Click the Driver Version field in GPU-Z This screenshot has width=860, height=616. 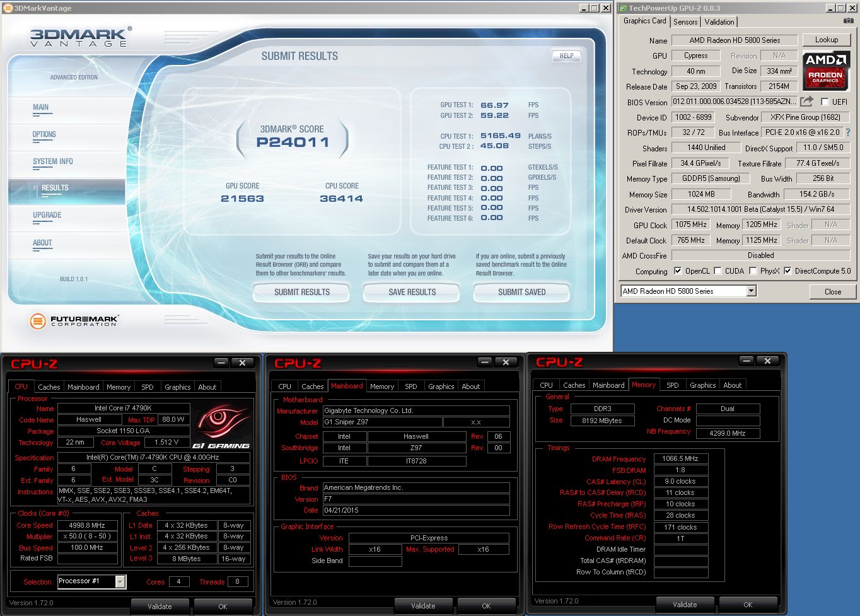click(x=760, y=209)
